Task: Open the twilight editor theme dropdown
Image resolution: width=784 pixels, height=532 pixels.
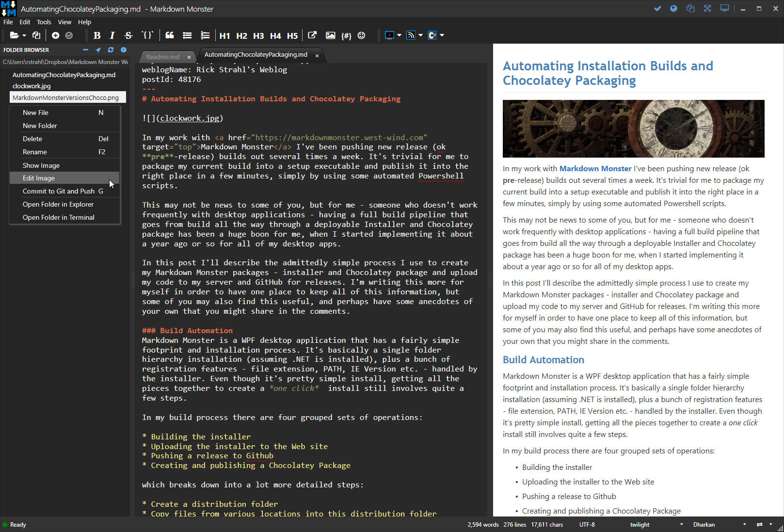Action: (x=656, y=525)
